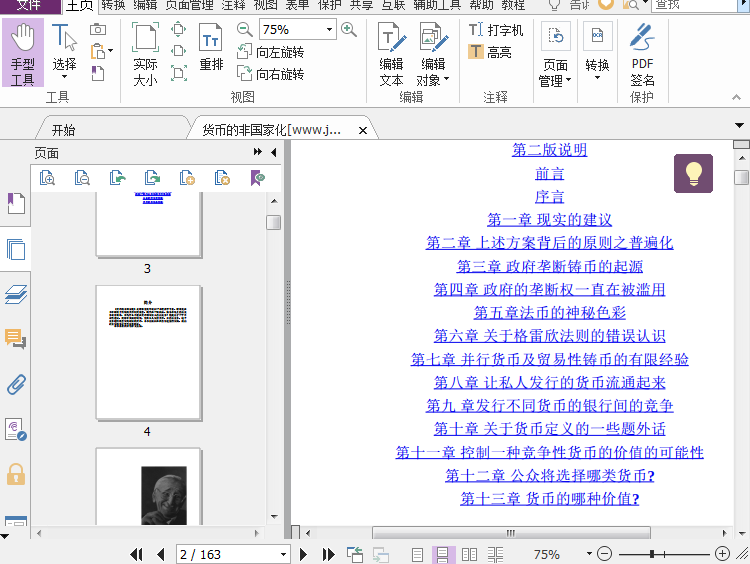Screen dimensions: 750x564
Task: Open the Security lock sidebar panel
Action: (x=16, y=474)
